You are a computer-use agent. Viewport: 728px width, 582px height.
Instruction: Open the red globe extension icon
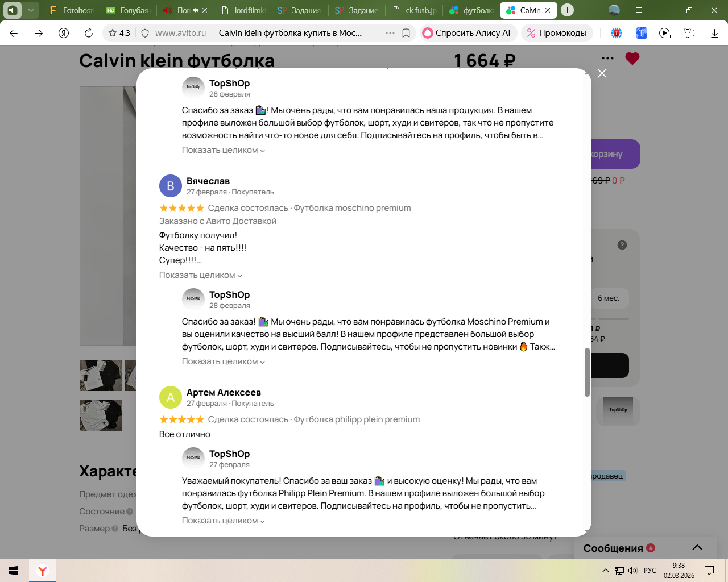pyautogui.click(x=617, y=33)
